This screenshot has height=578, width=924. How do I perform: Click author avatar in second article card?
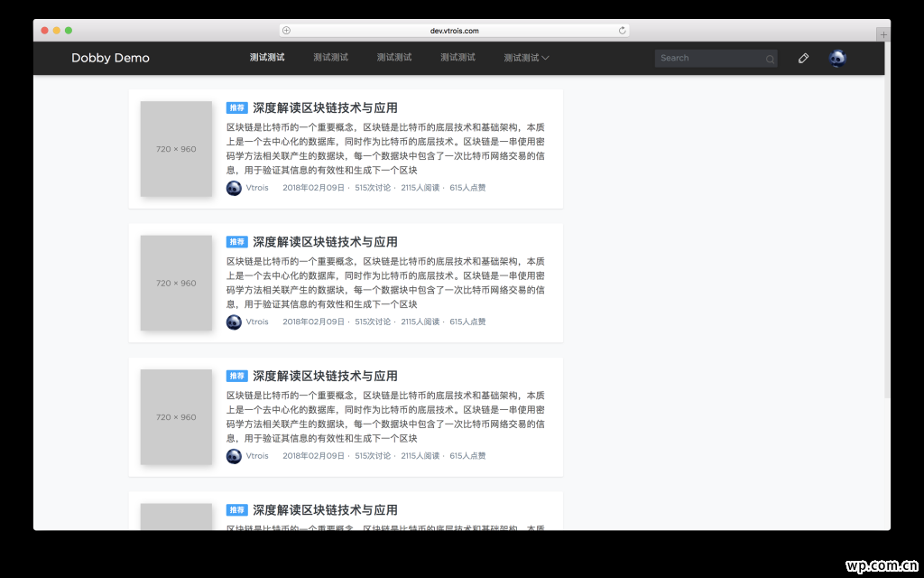tap(234, 322)
